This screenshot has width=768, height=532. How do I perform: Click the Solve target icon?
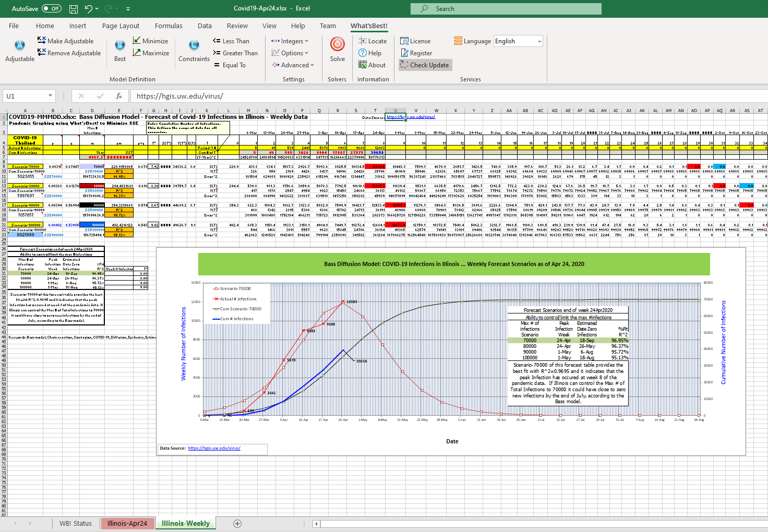point(338,45)
